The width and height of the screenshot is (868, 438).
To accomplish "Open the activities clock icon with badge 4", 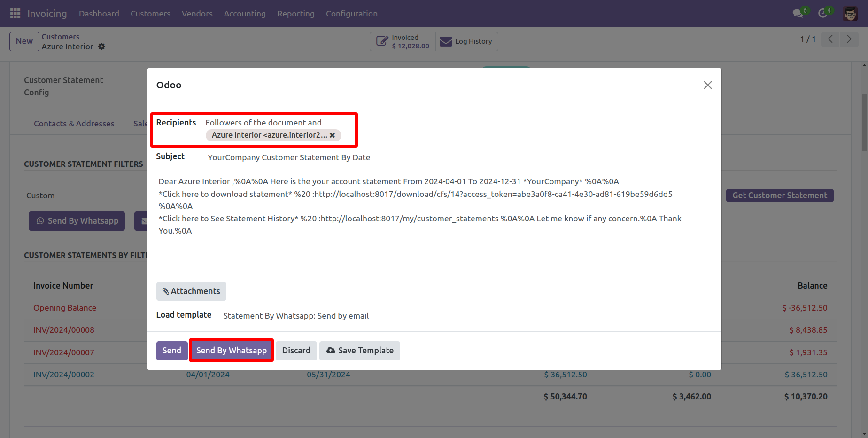I will tap(823, 13).
